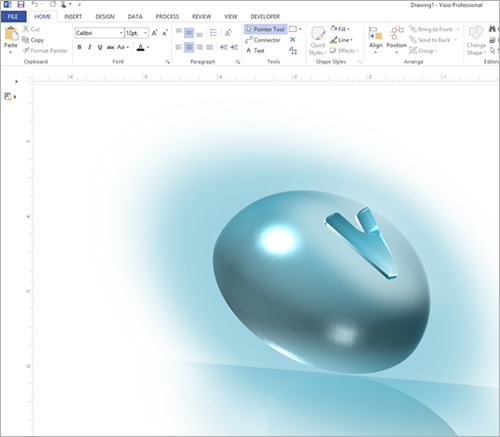Open the DESIGN ribbon tab
500x437 pixels.
pos(105,17)
